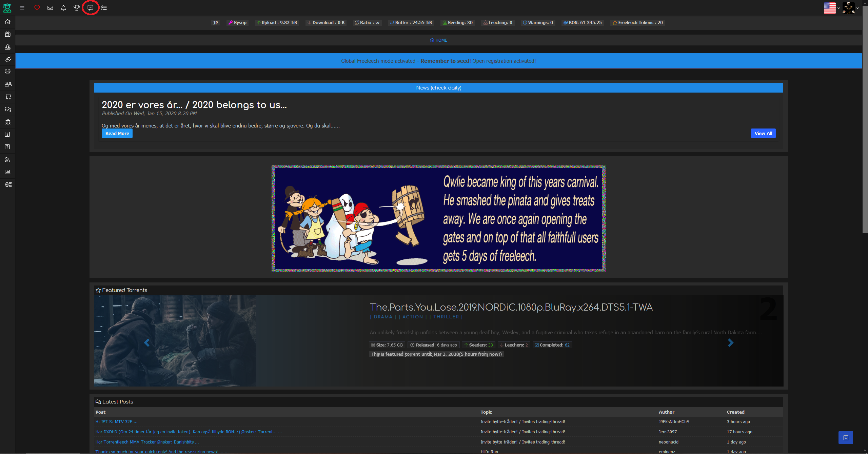Click the Read More button
This screenshot has width=868, height=454.
click(117, 133)
